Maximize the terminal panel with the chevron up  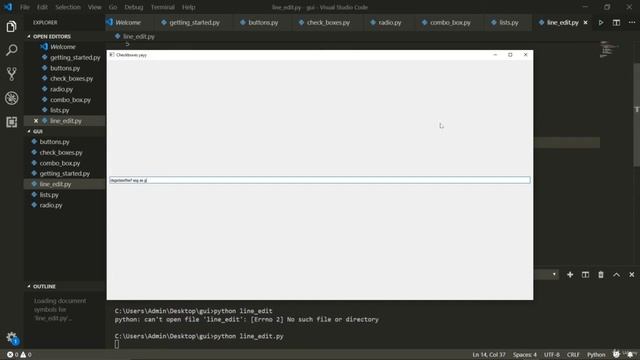pyautogui.click(x=616, y=275)
